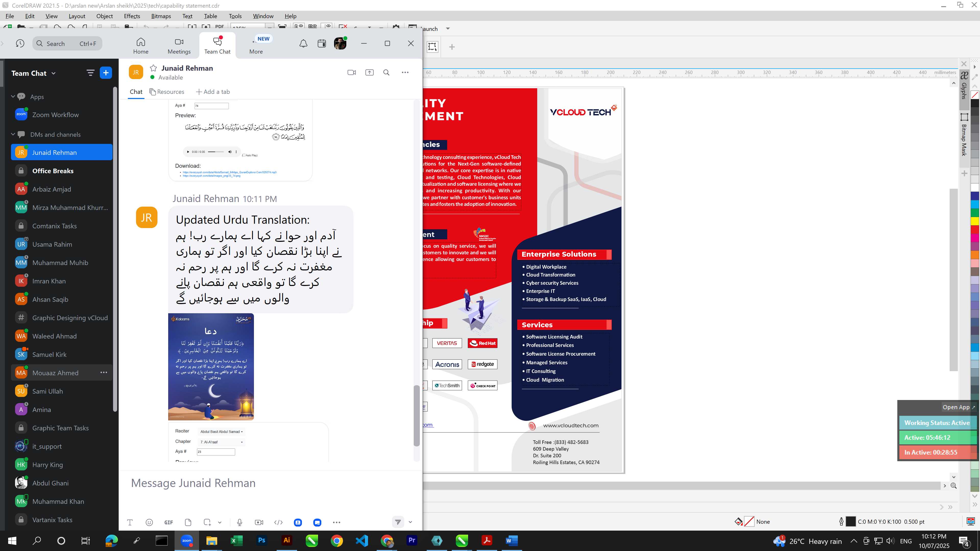Click the share screen icon in chat header
980x551 pixels.
click(x=369, y=72)
